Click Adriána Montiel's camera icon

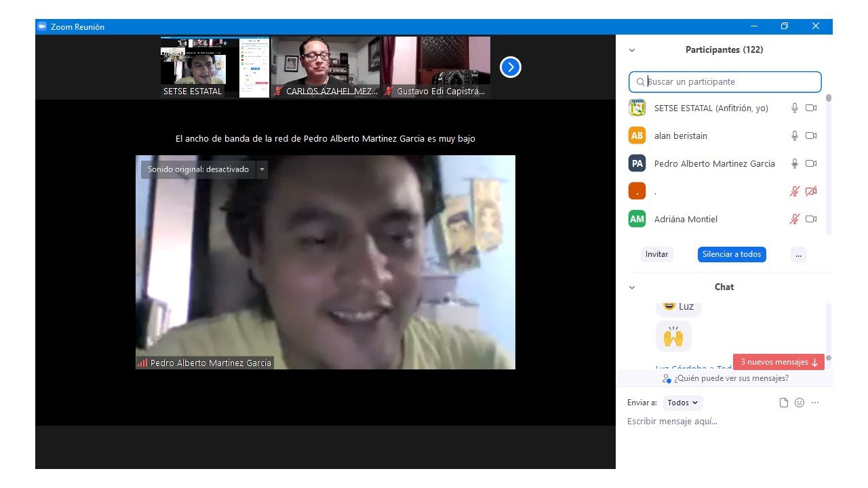(x=811, y=219)
